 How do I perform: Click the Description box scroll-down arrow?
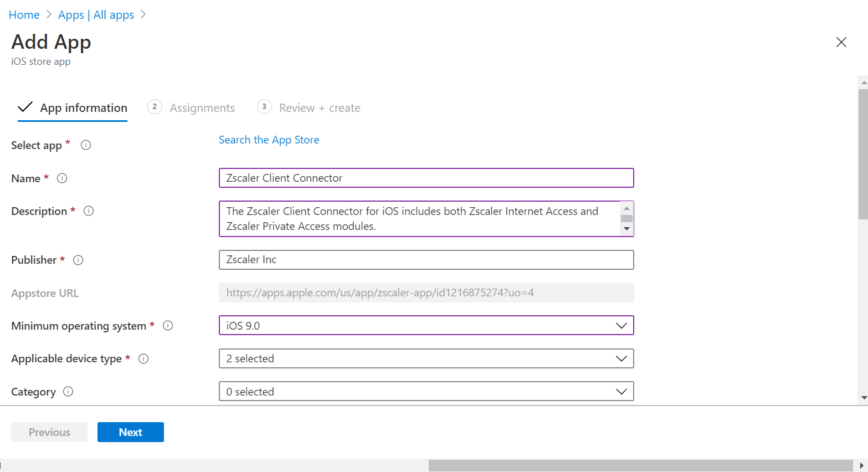pyautogui.click(x=626, y=229)
